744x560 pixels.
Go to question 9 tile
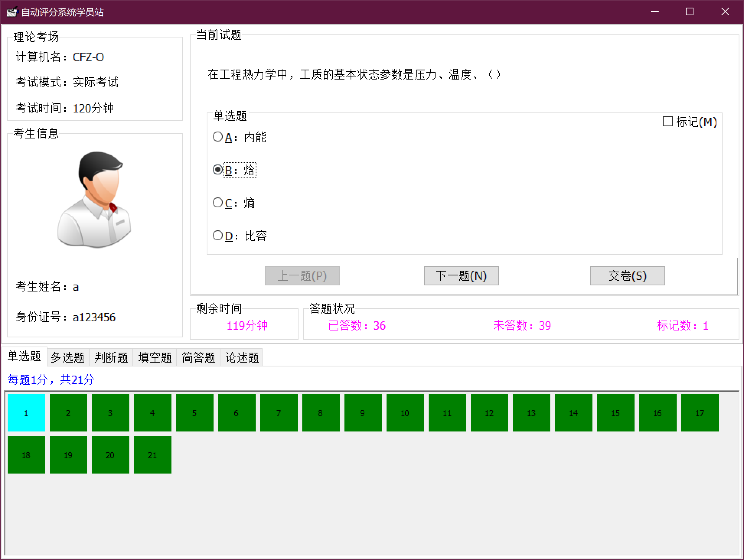(x=363, y=413)
